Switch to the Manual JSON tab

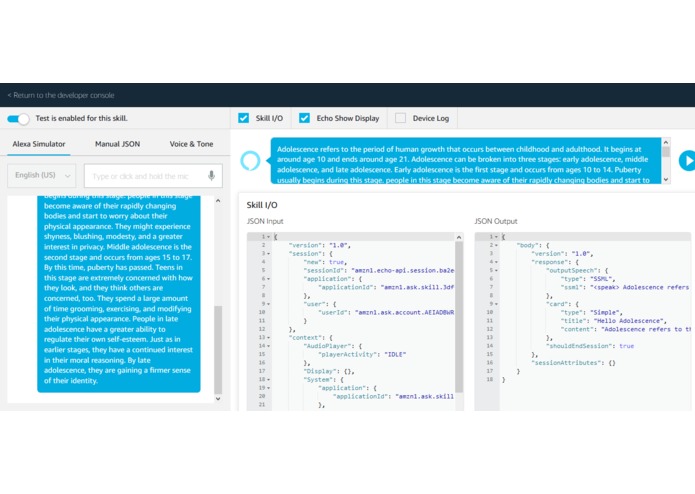coord(117,144)
